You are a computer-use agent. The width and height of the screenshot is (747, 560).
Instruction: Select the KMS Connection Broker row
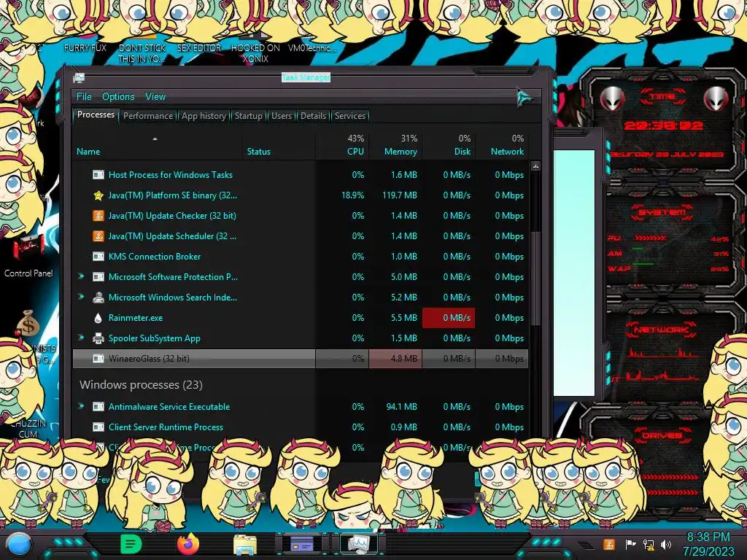click(x=300, y=257)
